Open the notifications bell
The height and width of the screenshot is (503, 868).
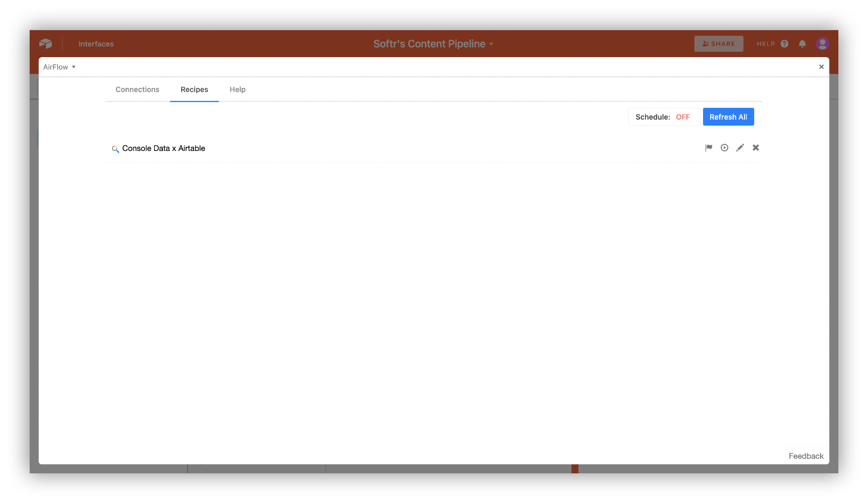click(802, 44)
